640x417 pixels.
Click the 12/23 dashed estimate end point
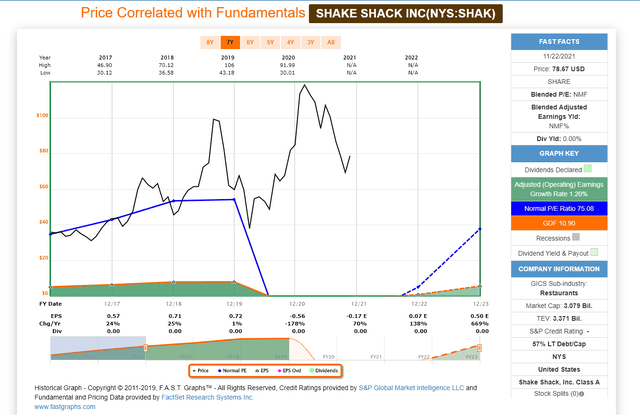tap(480, 229)
